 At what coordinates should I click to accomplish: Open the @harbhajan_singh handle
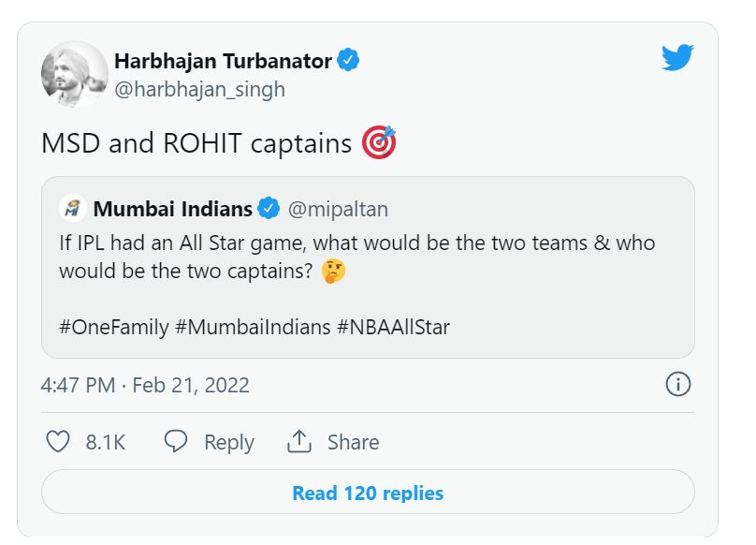[199, 90]
